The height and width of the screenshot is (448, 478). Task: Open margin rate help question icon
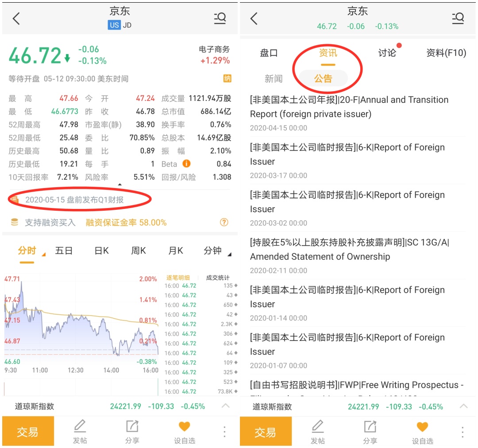click(x=224, y=222)
